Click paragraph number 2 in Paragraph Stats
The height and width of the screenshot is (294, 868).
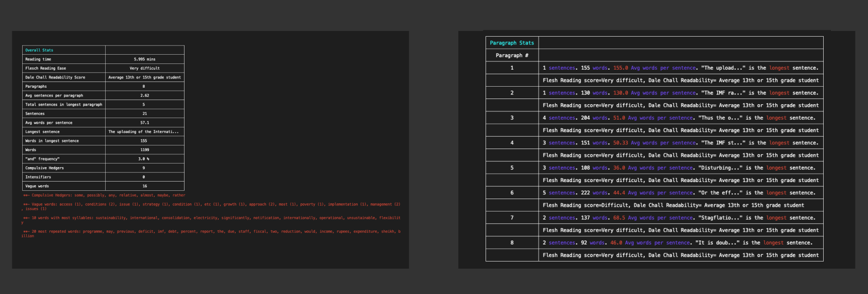click(x=512, y=93)
